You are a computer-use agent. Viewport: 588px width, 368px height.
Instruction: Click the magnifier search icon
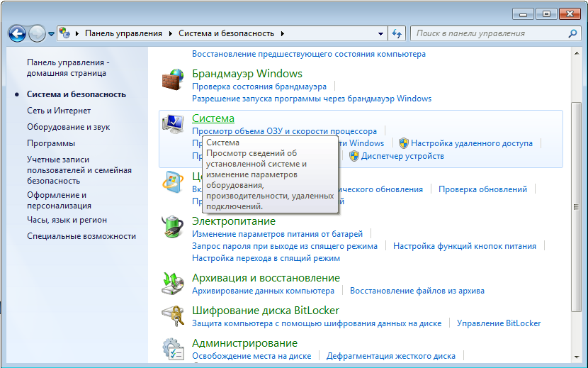pyautogui.click(x=572, y=33)
